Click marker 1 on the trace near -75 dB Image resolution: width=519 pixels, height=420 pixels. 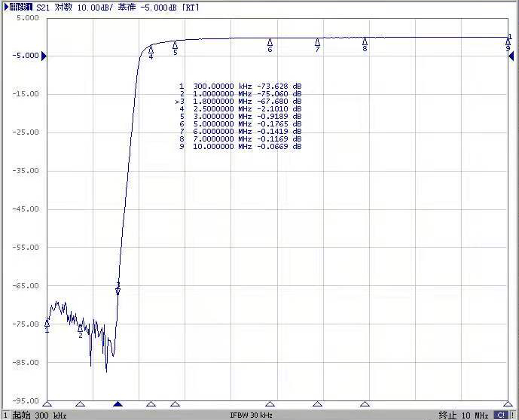[47, 322]
